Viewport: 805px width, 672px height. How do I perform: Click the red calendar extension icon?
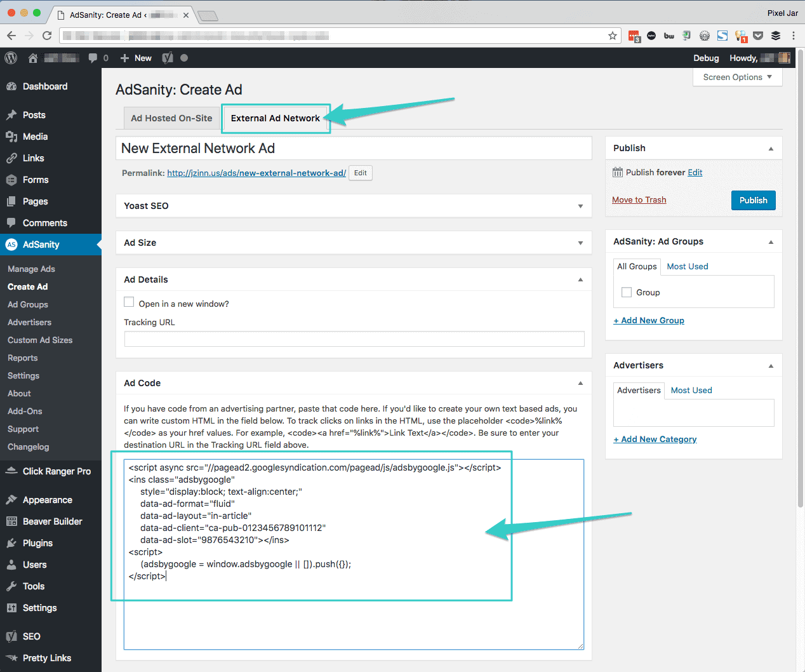[634, 36]
